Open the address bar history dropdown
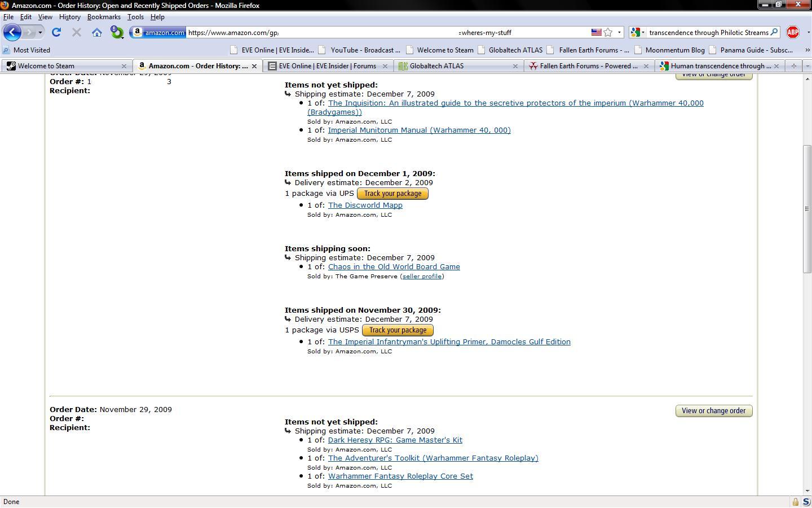The width and height of the screenshot is (812, 508). click(x=619, y=32)
